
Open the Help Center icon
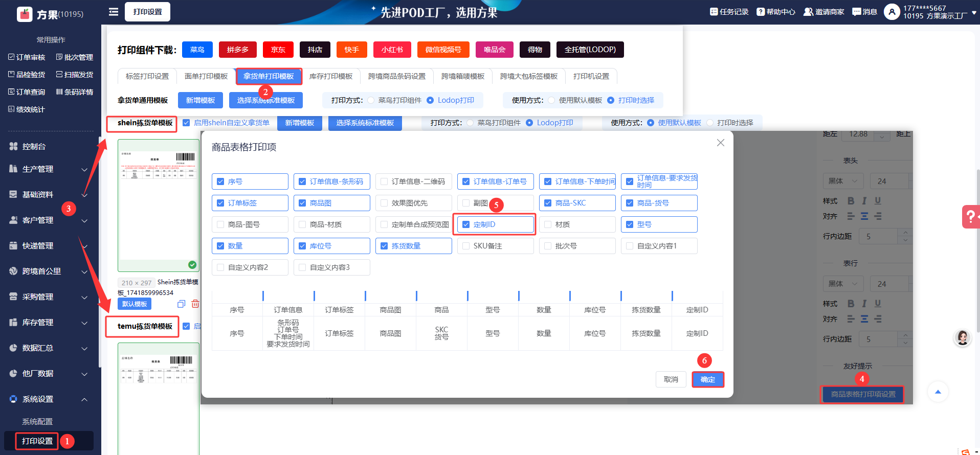[761, 12]
